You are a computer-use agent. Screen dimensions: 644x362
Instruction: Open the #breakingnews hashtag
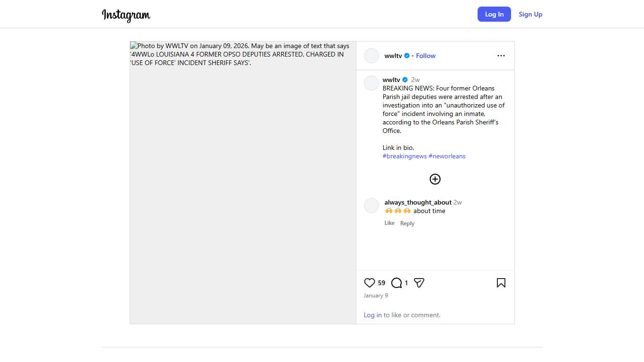pos(405,156)
